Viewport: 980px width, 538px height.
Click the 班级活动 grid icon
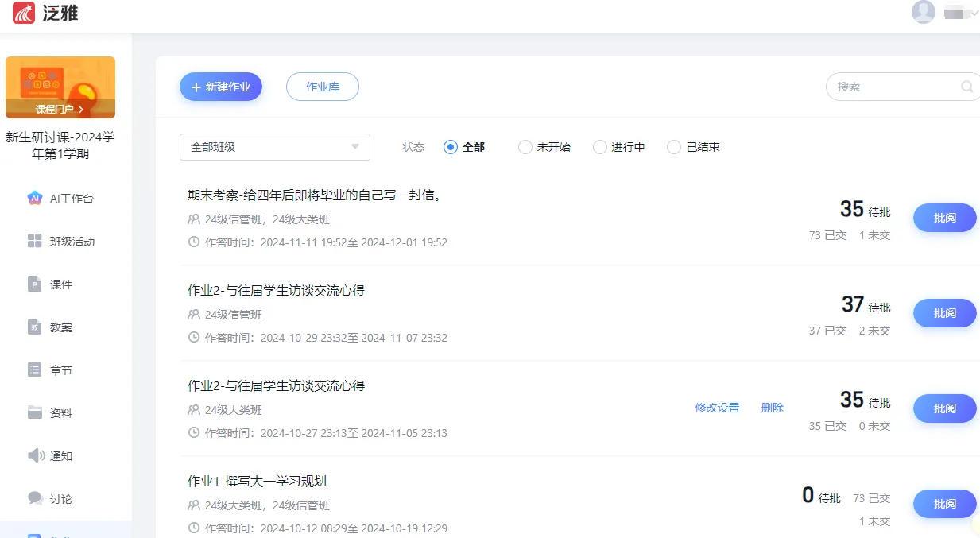coord(35,242)
